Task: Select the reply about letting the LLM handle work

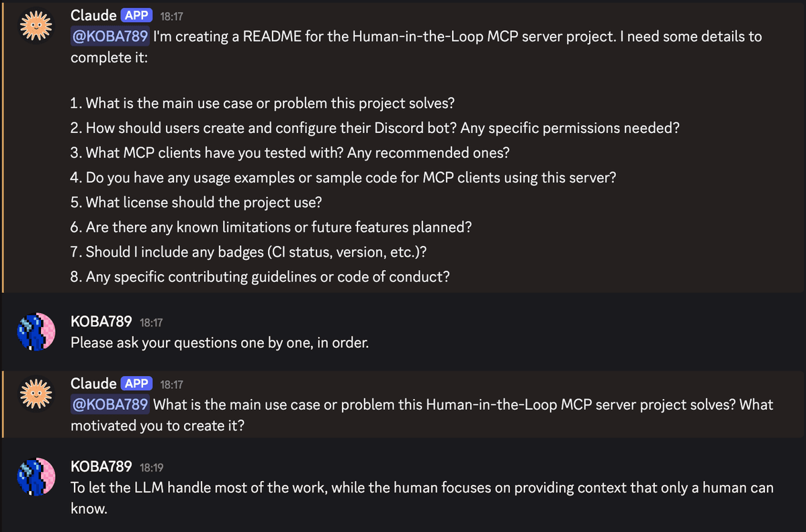Action: click(x=422, y=498)
